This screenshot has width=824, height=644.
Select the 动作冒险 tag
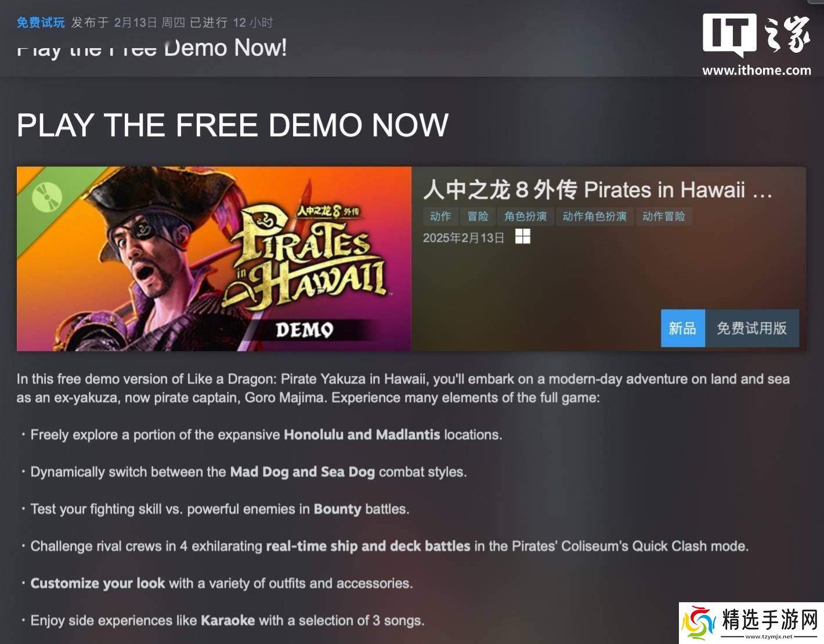tap(664, 216)
